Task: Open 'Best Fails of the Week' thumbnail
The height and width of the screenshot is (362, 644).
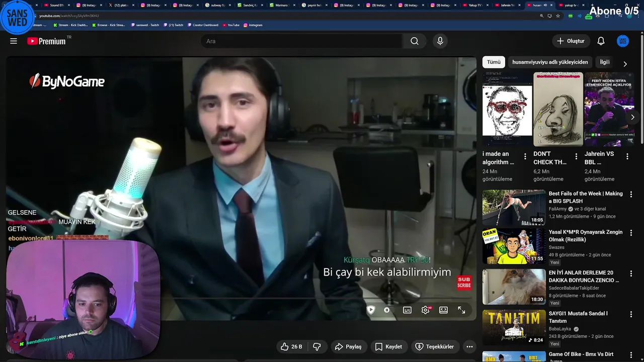Action: click(x=514, y=207)
